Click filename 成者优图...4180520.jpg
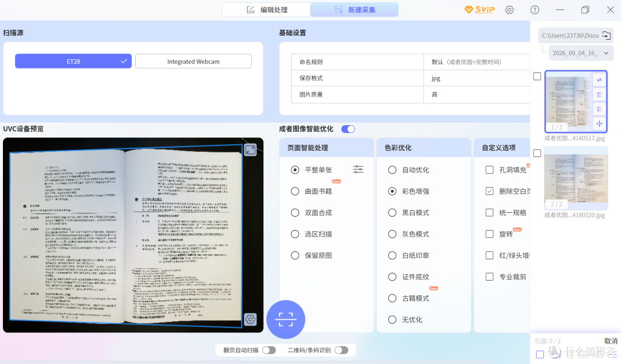 tap(574, 215)
